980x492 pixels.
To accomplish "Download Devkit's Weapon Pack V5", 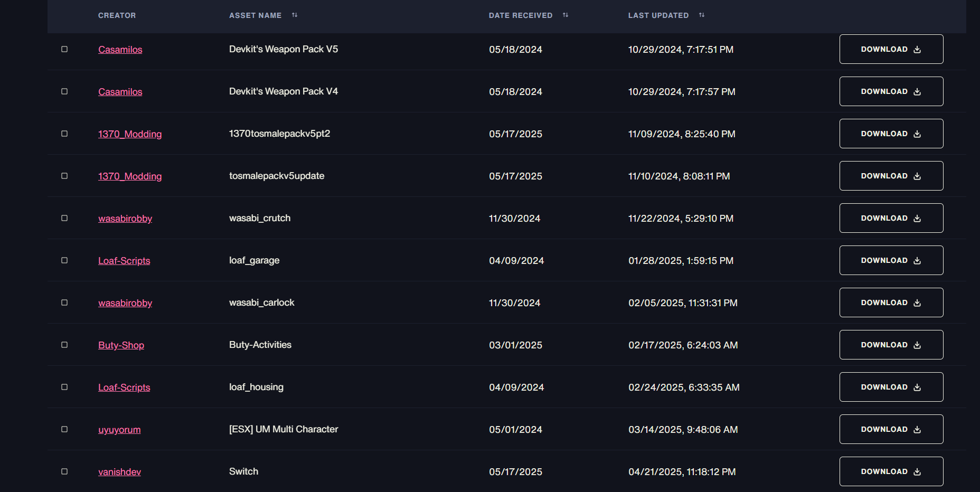I will pyautogui.click(x=891, y=49).
